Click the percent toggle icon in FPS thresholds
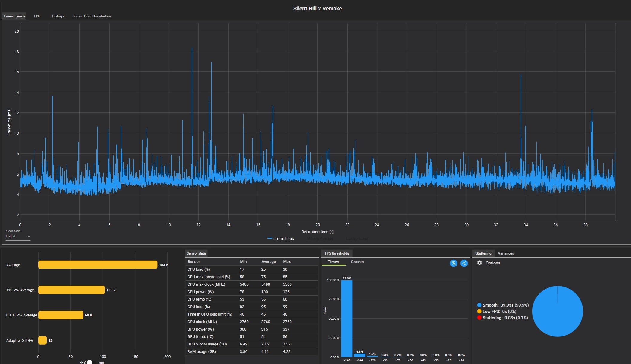Viewport: 631px width, 364px height. [x=454, y=263]
